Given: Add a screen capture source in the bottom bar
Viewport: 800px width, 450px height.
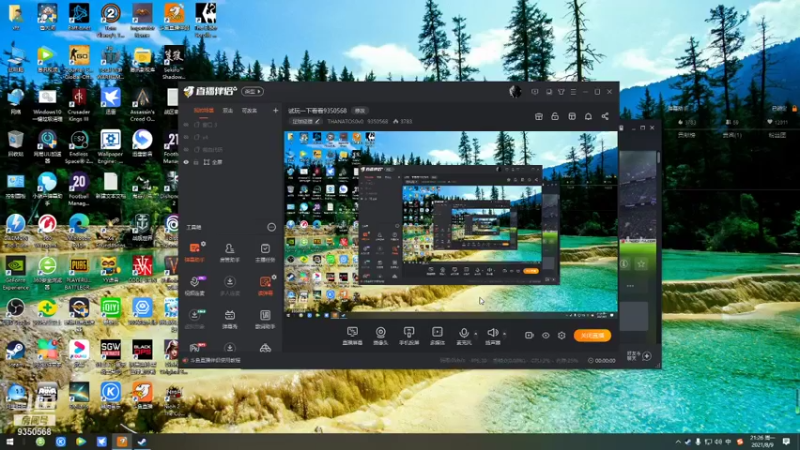Looking at the screenshot, I should (x=352, y=336).
